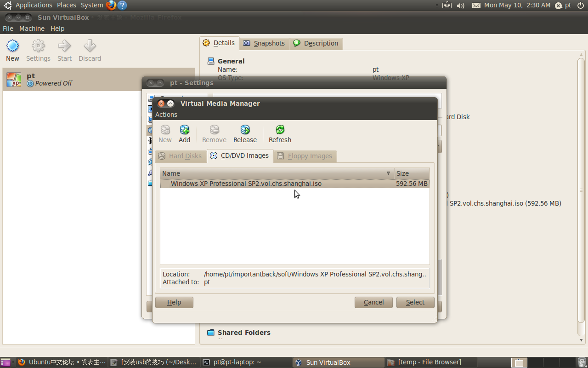The height and width of the screenshot is (368, 588).
Task: Open the date and time clock menu
Action: [517, 5]
